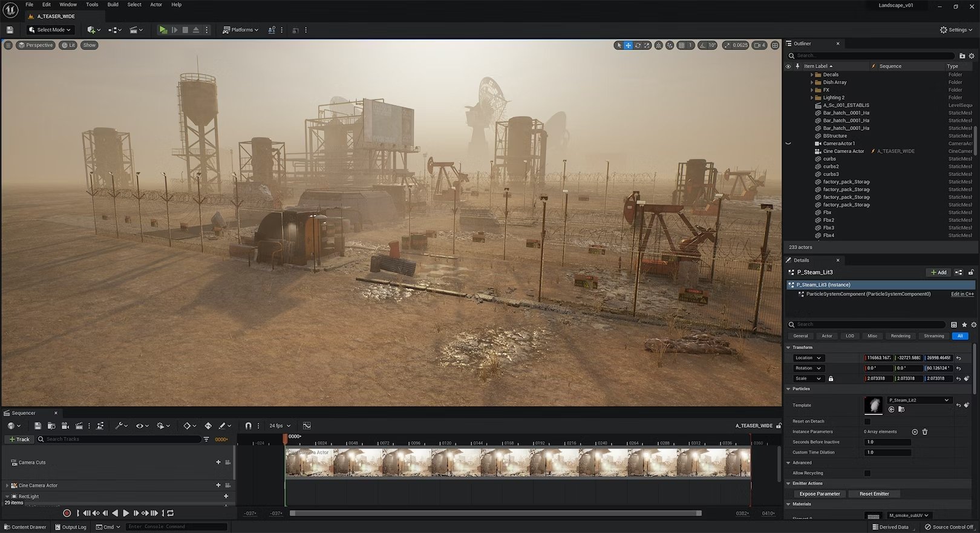This screenshot has width=980, height=533.
Task: Open the Outliner settings gear
Action: [972, 56]
